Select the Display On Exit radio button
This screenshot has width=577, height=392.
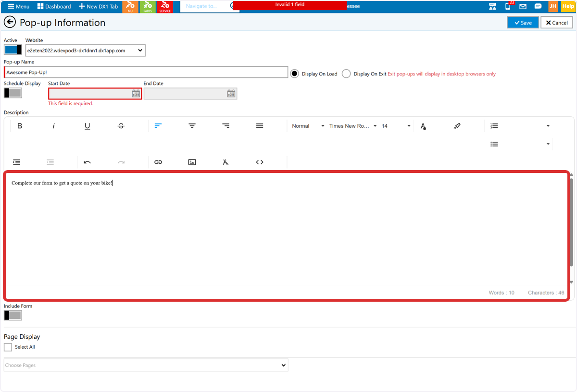click(346, 73)
